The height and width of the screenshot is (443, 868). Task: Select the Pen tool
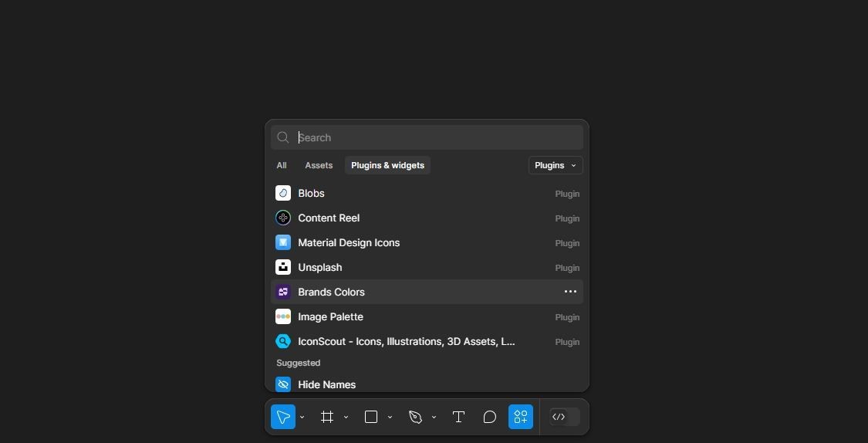pyautogui.click(x=415, y=417)
